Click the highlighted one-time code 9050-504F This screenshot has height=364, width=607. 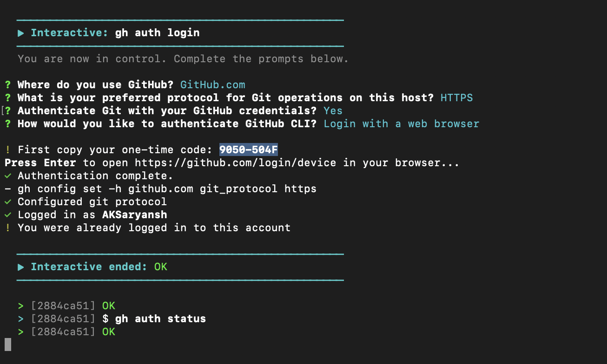(249, 149)
